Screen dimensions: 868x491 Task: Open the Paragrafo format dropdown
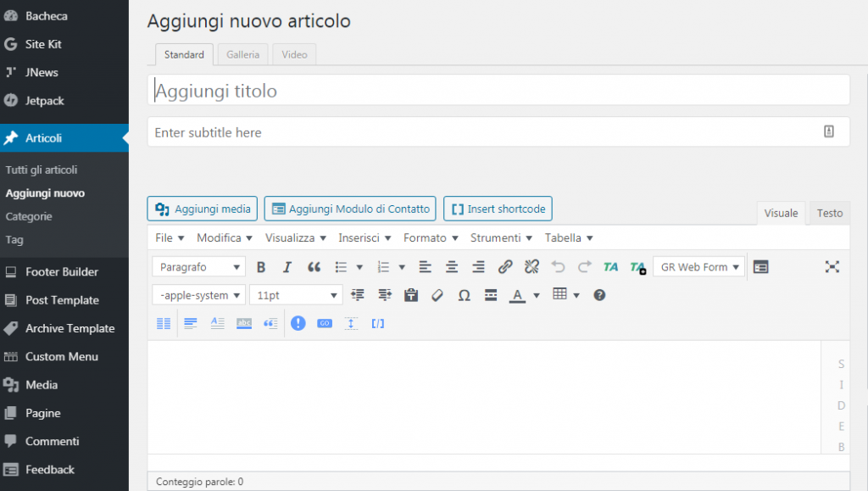(198, 267)
